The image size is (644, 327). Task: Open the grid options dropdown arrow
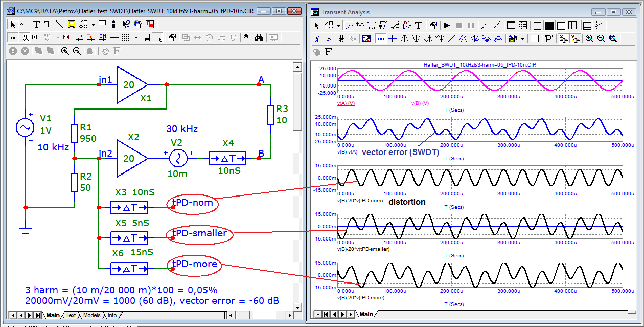[x=136, y=38]
